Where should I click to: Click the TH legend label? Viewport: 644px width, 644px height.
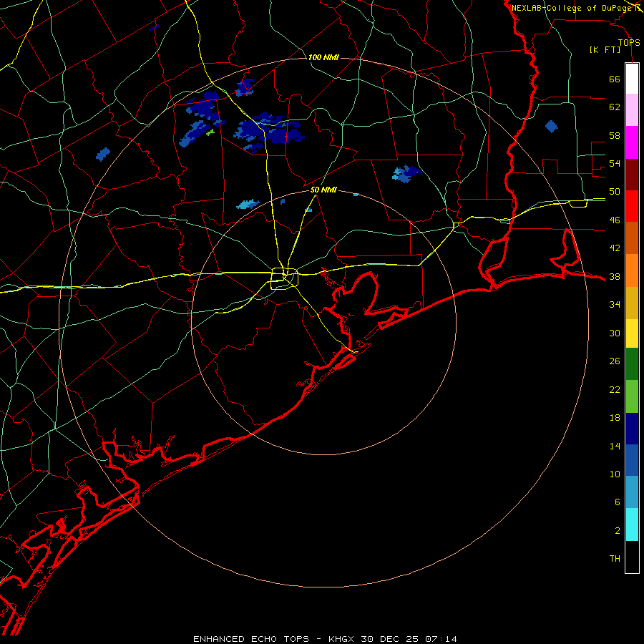tap(615, 559)
